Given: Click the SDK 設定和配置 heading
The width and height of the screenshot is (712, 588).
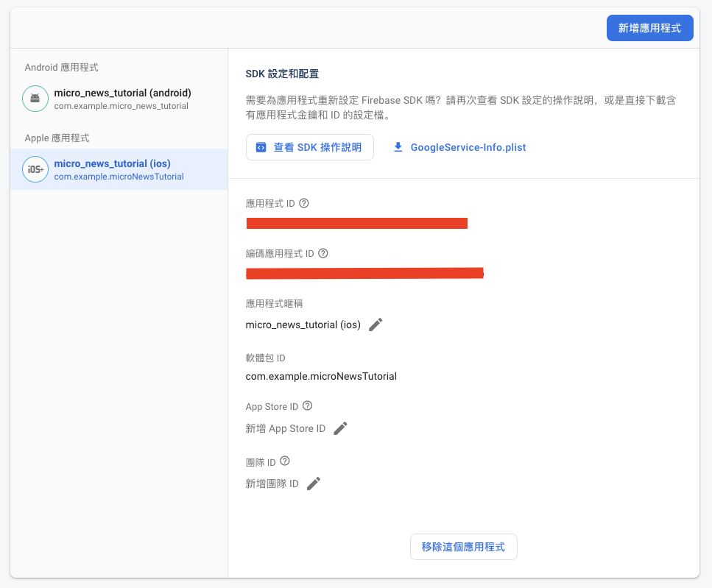Looking at the screenshot, I should tap(283, 74).
